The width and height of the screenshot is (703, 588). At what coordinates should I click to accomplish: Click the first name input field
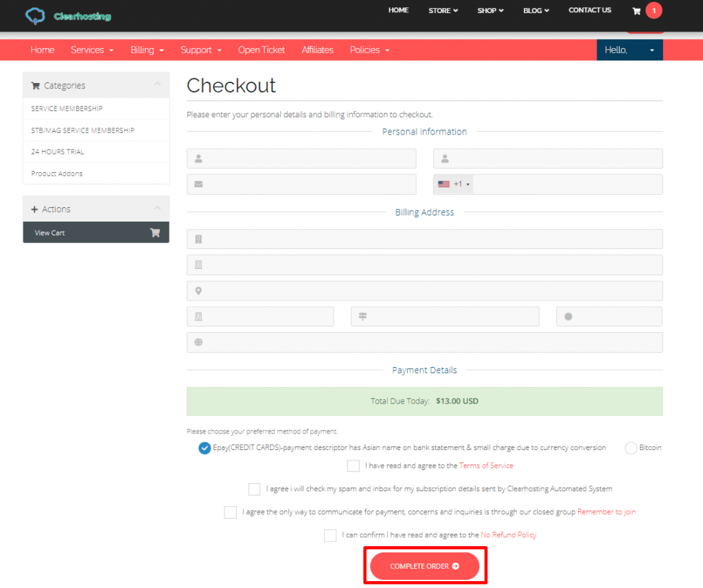point(301,158)
